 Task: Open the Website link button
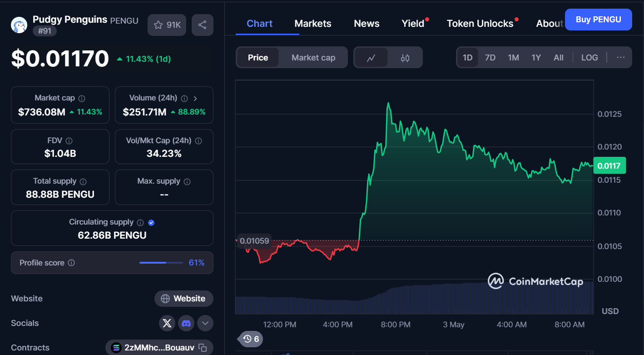(184, 299)
